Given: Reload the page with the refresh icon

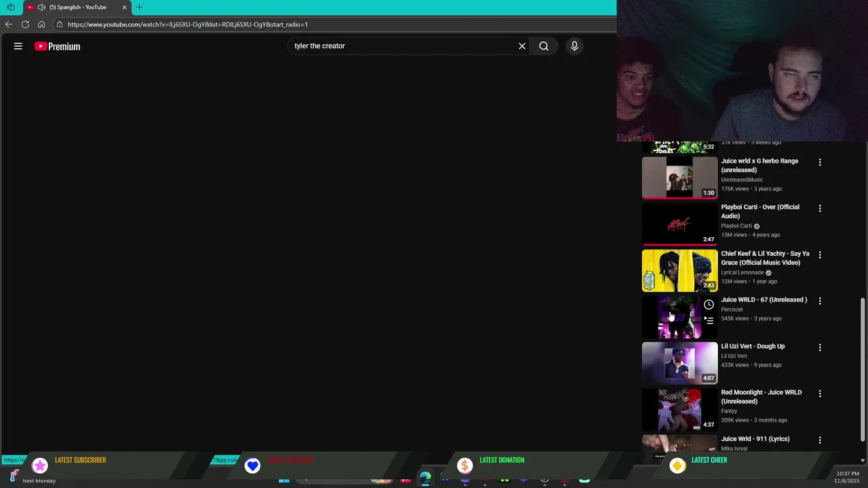Looking at the screenshot, I should point(25,24).
